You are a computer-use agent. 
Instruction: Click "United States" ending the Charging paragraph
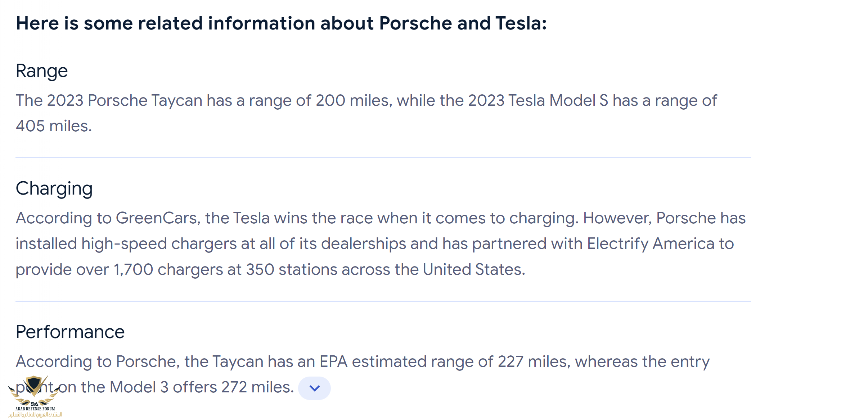[473, 270]
